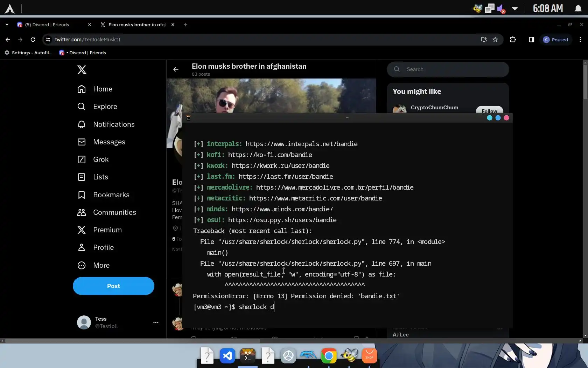The height and width of the screenshot is (368, 588).
Task: Open the clipboard icon in system tray
Action: 489,8
